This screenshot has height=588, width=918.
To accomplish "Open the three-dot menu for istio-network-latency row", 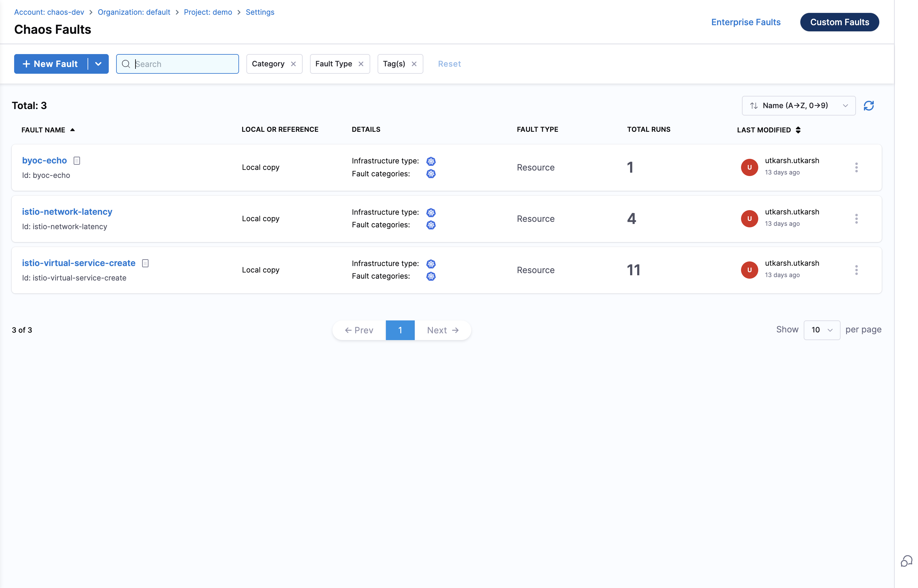I will tap(856, 219).
